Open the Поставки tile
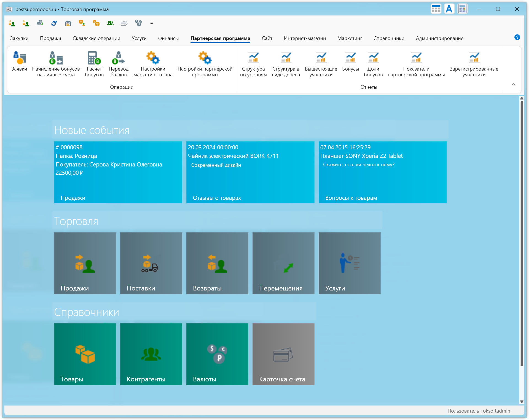The image size is (529, 420). pos(151,263)
